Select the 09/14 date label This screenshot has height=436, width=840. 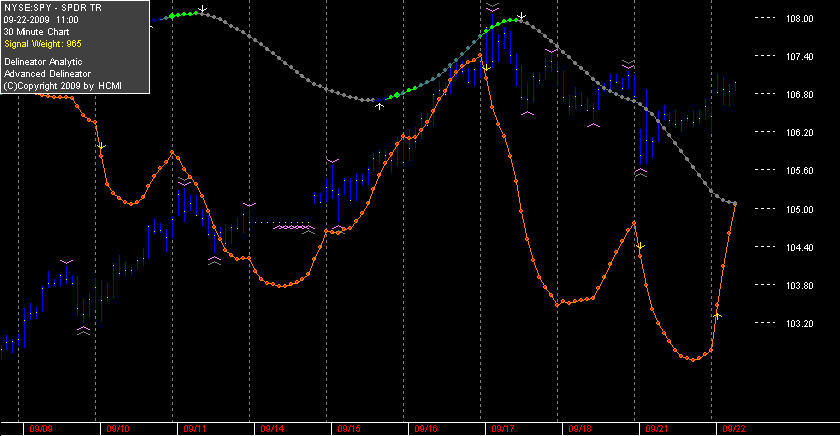[272, 429]
